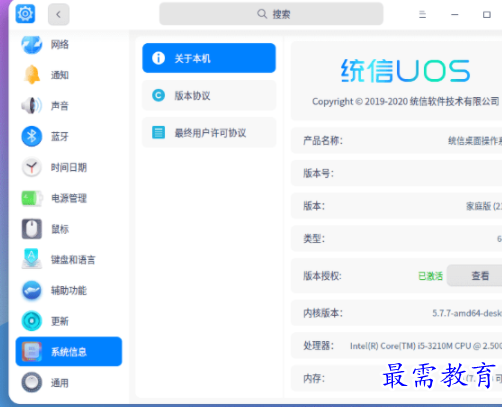Click the 内核版本 row label
This screenshot has height=407, width=504.
click(x=323, y=313)
